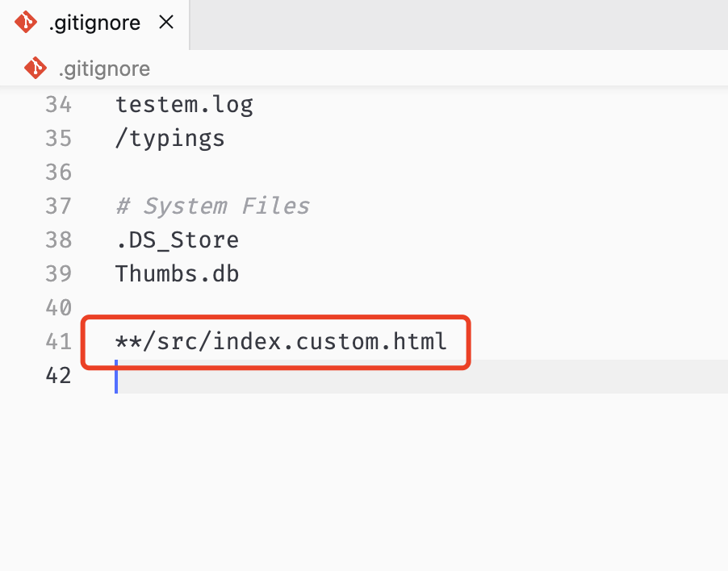Click line number 37
Image resolution: width=728 pixels, height=571 pixels.
(58, 206)
